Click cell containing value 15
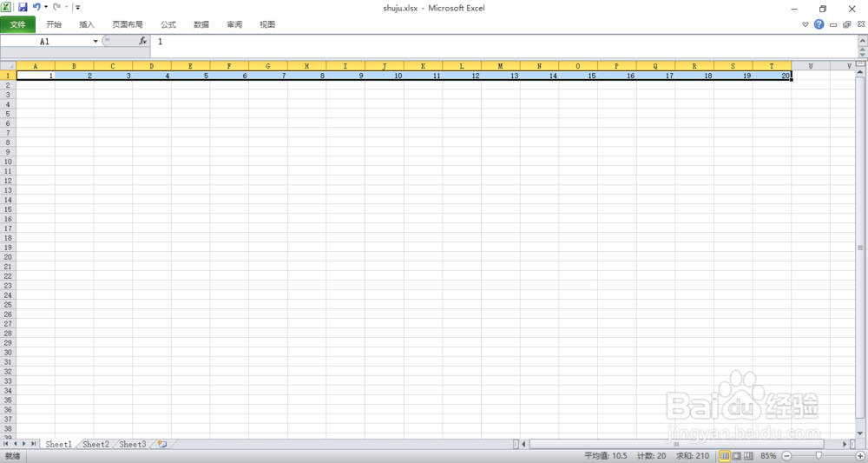This screenshot has width=868, height=463. [578, 76]
